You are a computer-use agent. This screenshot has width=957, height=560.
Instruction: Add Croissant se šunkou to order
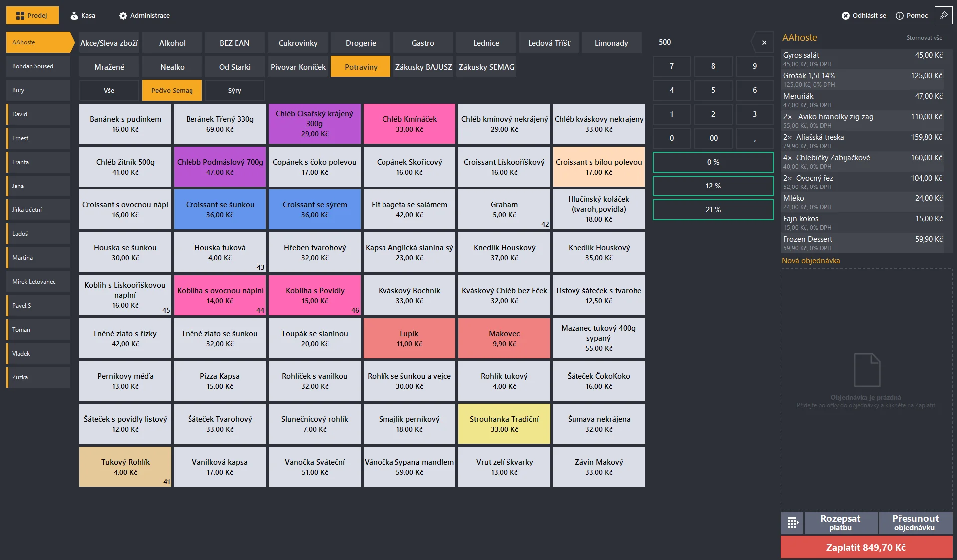(220, 209)
